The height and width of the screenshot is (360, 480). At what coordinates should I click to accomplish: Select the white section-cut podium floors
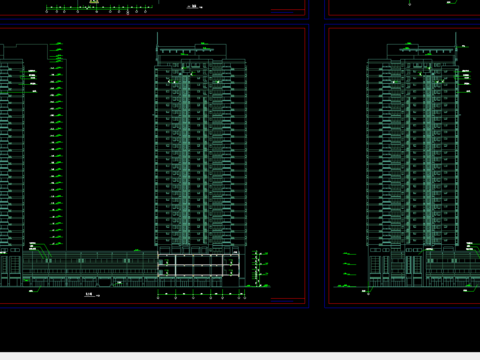click(x=199, y=265)
